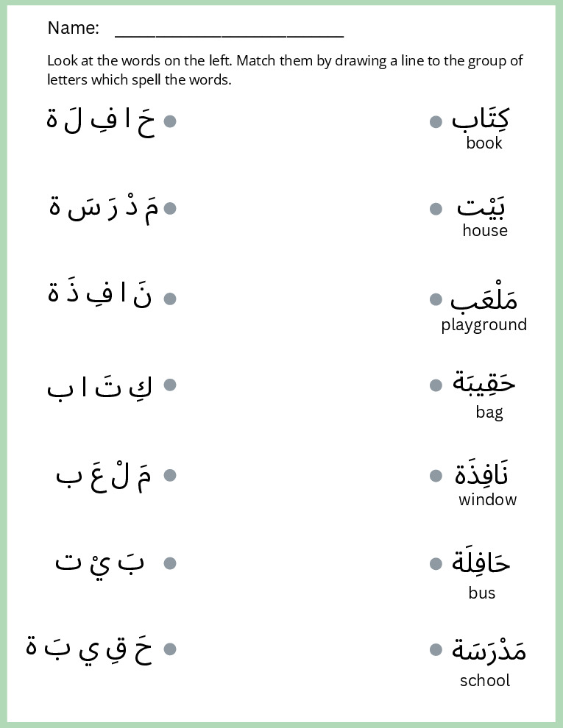Click the dot after the separated letters كِ تَ ا ب
This screenshot has height=728, width=563.
click(170, 385)
